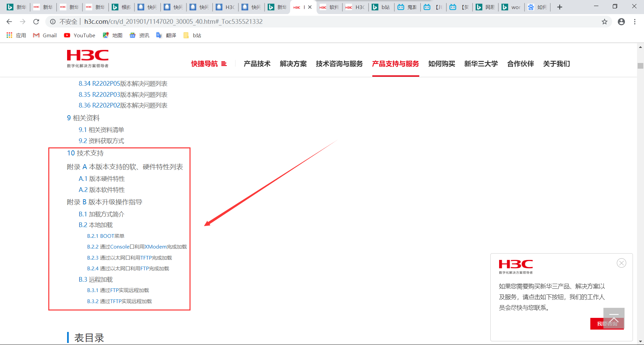This screenshot has width=644, height=345.
Task: Switch to the 如何 browser tab
Action: click(537, 7)
